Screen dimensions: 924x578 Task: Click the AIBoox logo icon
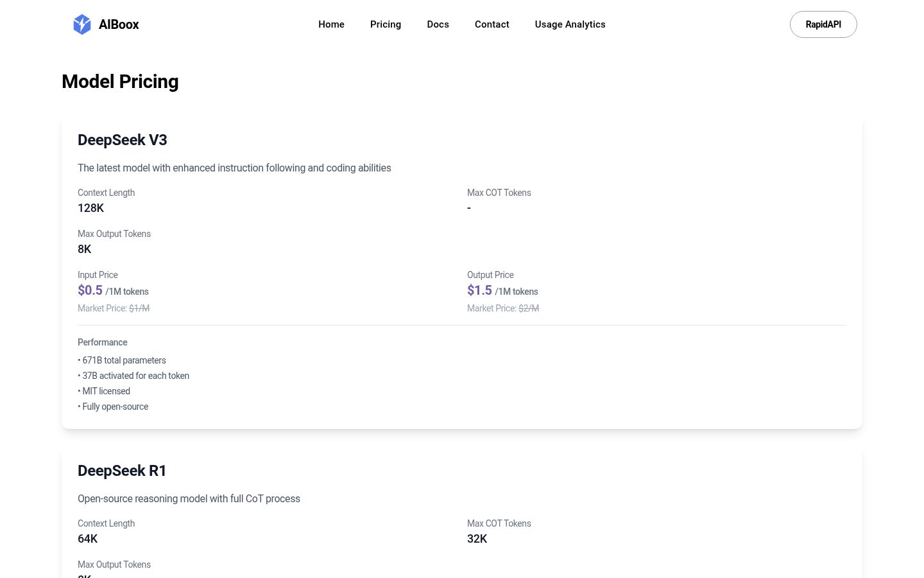(82, 24)
